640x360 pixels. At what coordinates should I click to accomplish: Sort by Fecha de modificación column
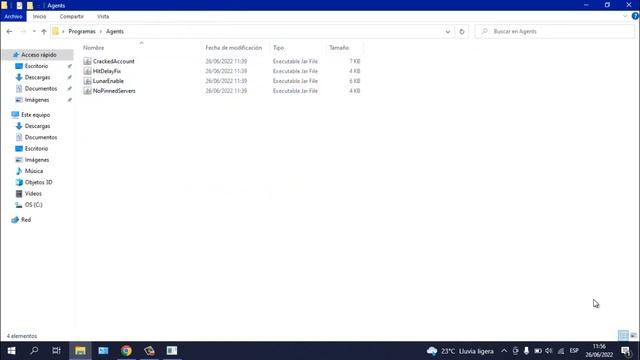click(233, 48)
